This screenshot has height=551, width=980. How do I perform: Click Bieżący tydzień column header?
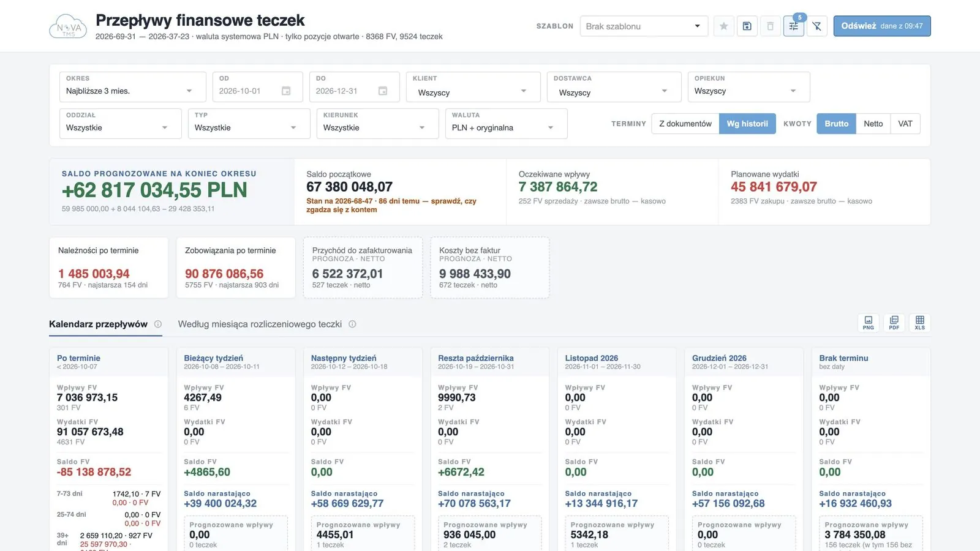pyautogui.click(x=236, y=362)
